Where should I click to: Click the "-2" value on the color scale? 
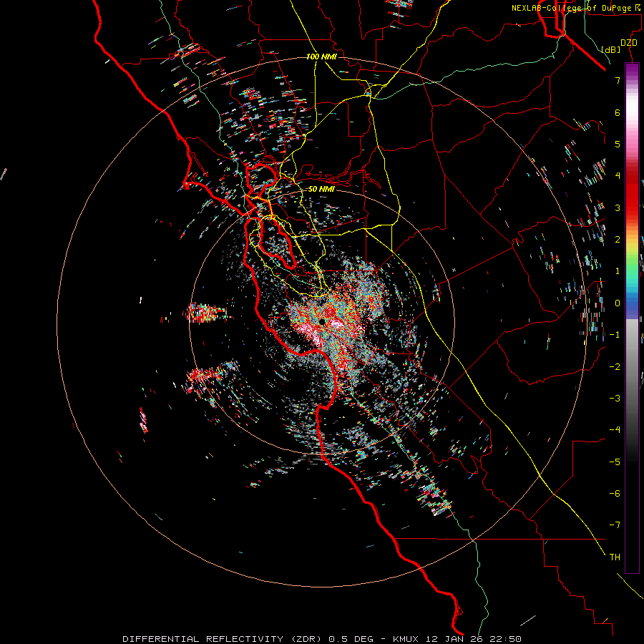click(x=615, y=367)
